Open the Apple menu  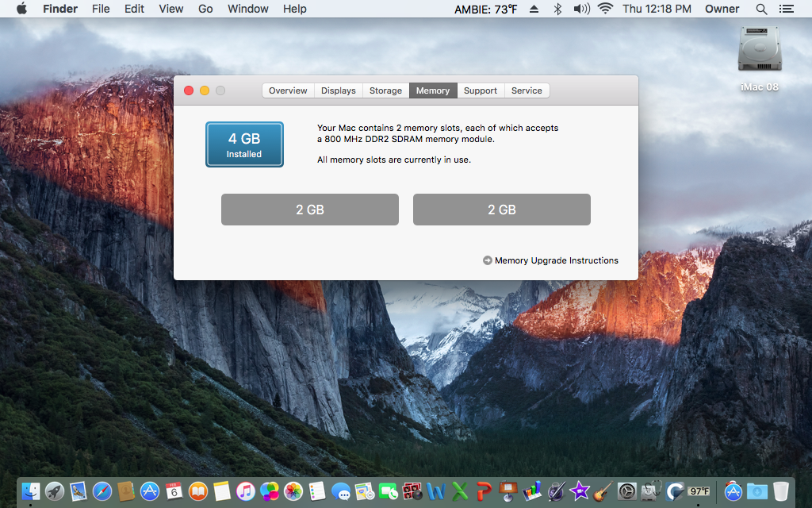coord(21,9)
